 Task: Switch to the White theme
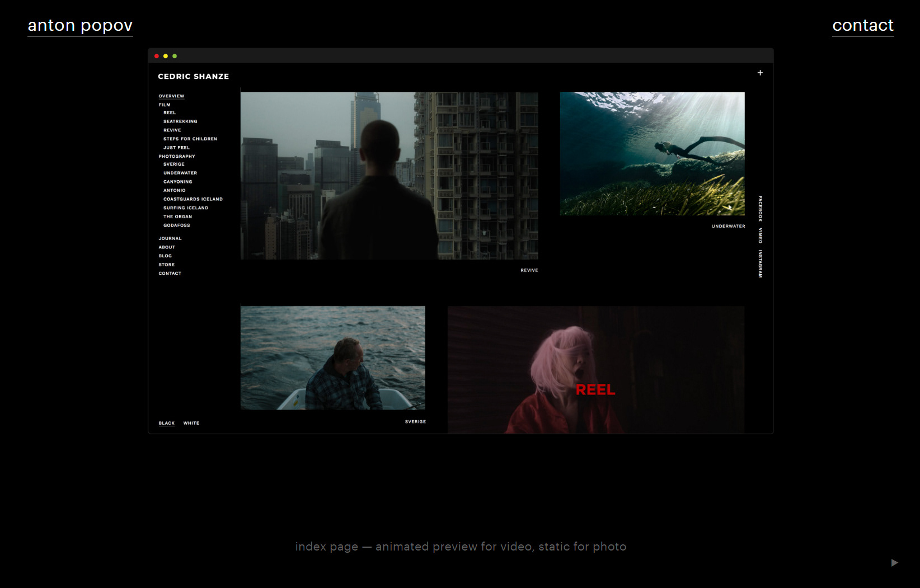click(191, 423)
